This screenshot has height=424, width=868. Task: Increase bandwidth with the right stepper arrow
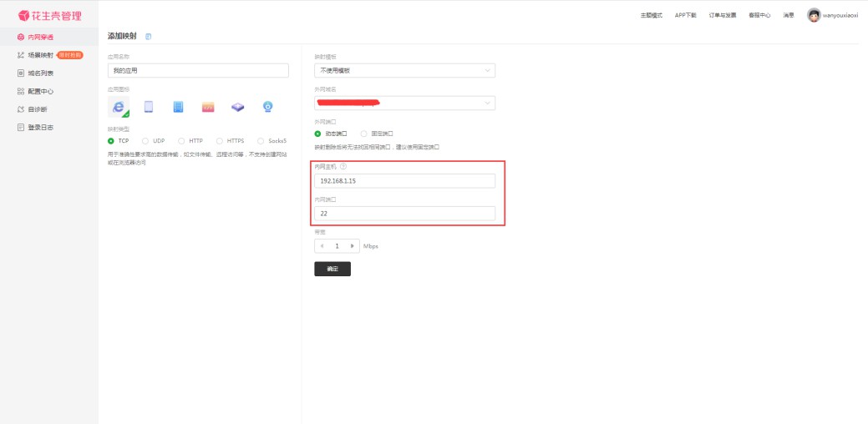click(x=353, y=246)
